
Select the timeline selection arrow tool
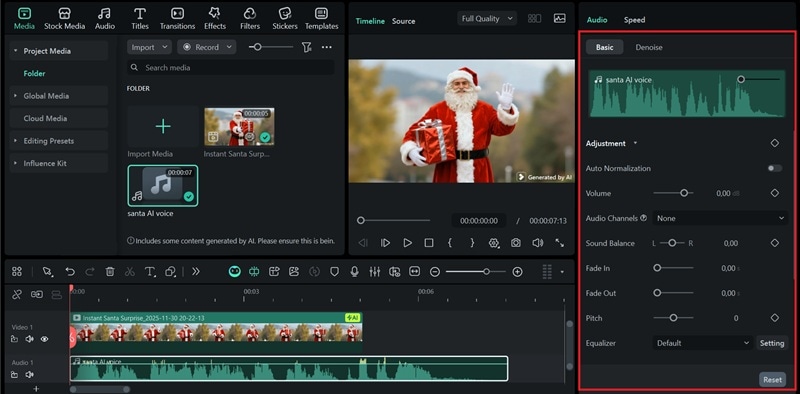coord(48,272)
